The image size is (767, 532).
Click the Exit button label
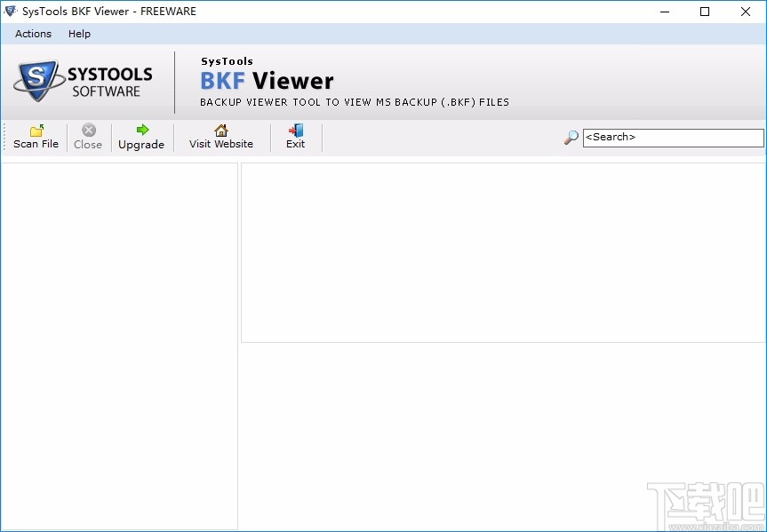(295, 144)
